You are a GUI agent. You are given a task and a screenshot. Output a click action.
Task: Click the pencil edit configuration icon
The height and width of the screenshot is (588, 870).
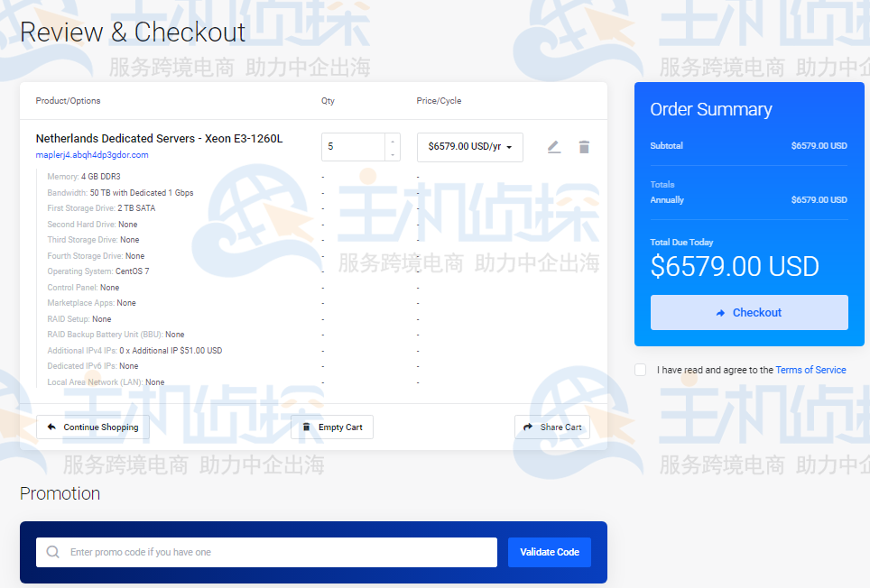tap(554, 147)
